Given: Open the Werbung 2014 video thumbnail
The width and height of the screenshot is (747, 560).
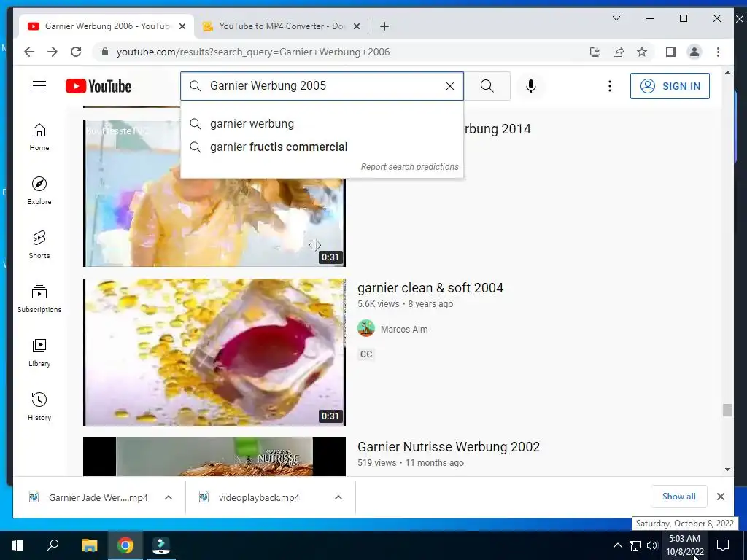Looking at the screenshot, I should coord(214,222).
